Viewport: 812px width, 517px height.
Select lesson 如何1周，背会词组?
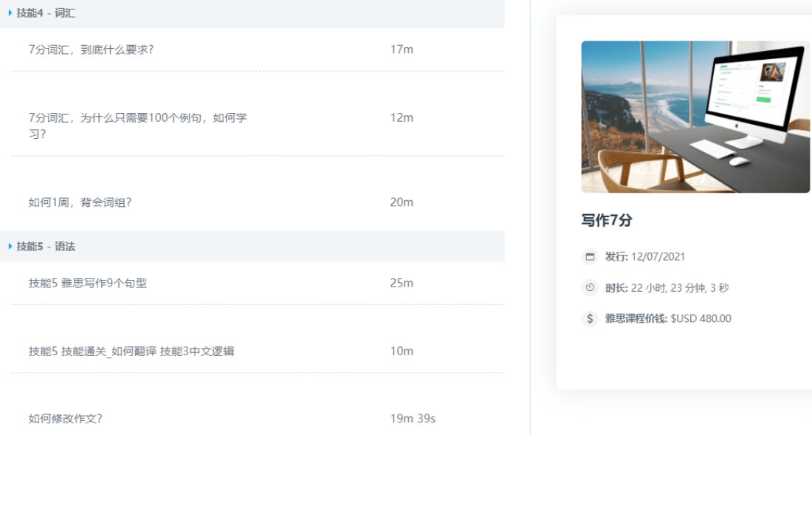coord(80,202)
